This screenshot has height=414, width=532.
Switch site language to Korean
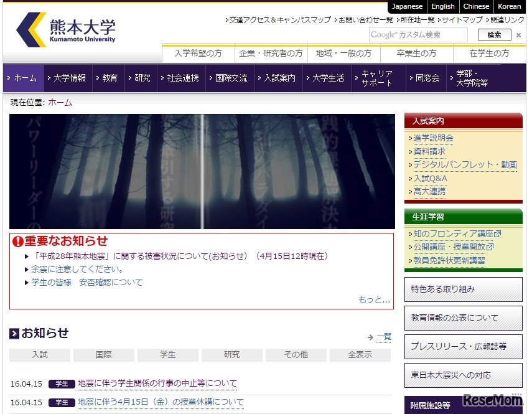click(x=510, y=6)
